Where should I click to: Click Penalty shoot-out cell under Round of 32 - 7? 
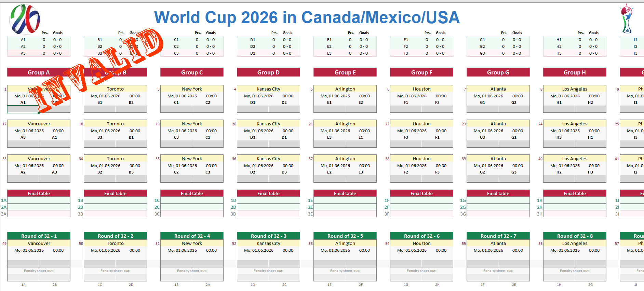click(x=498, y=271)
